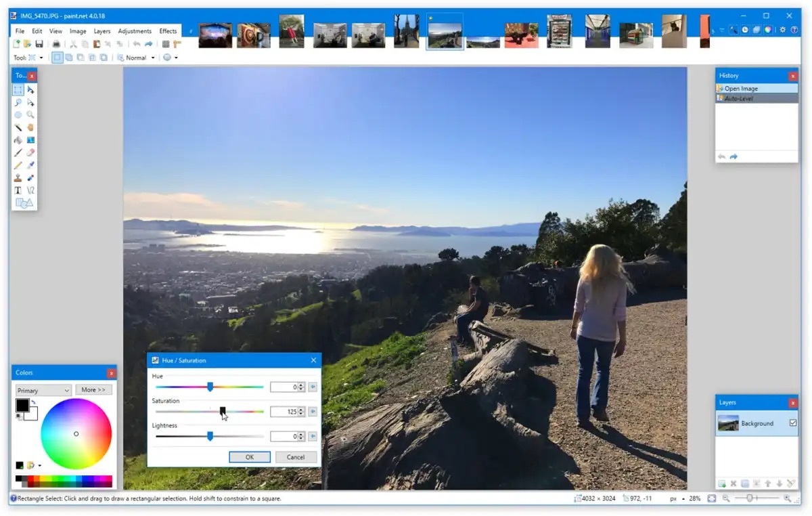
Task: Open the View menu
Action: pos(55,31)
